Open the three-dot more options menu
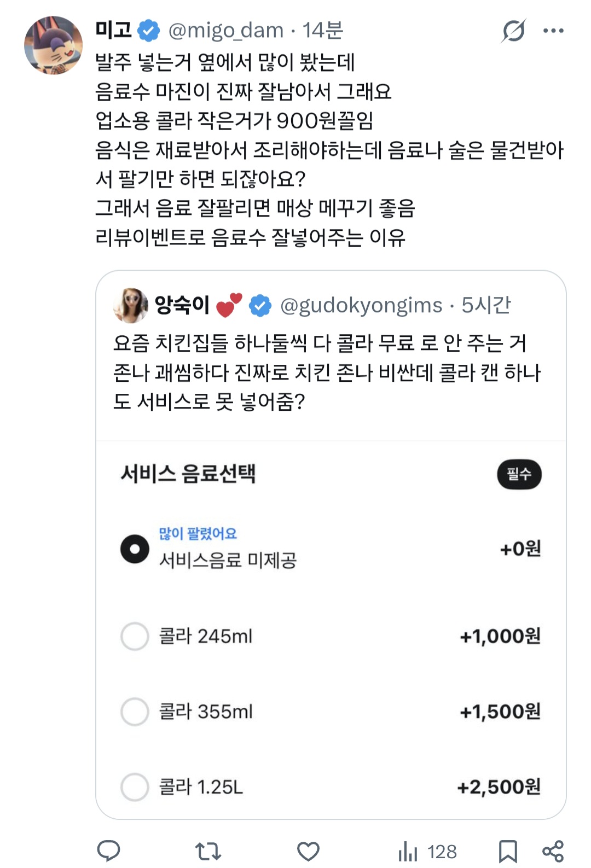Screen dimensions: 591x868 tap(553, 31)
